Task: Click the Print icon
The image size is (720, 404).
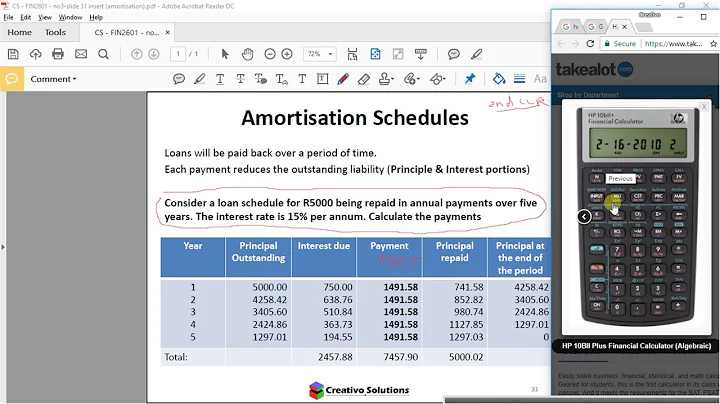Action: coord(58,54)
